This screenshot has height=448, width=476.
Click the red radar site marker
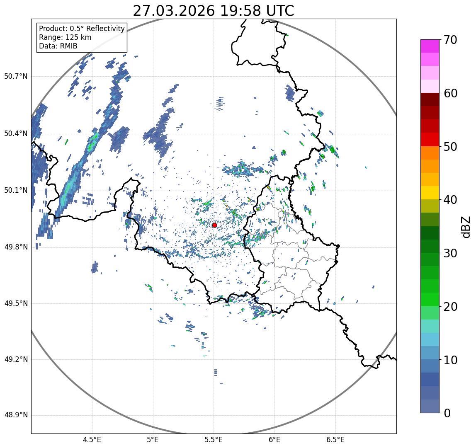pyautogui.click(x=215, y=225)
